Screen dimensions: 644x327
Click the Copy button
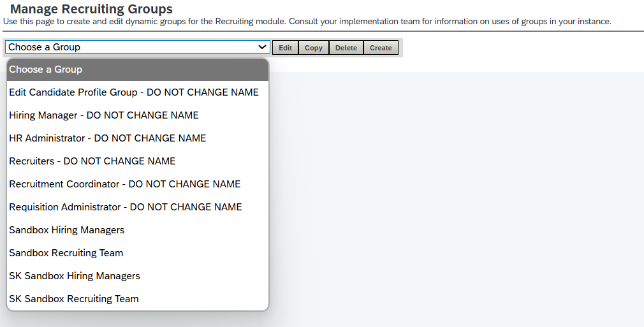click(313, 48)
